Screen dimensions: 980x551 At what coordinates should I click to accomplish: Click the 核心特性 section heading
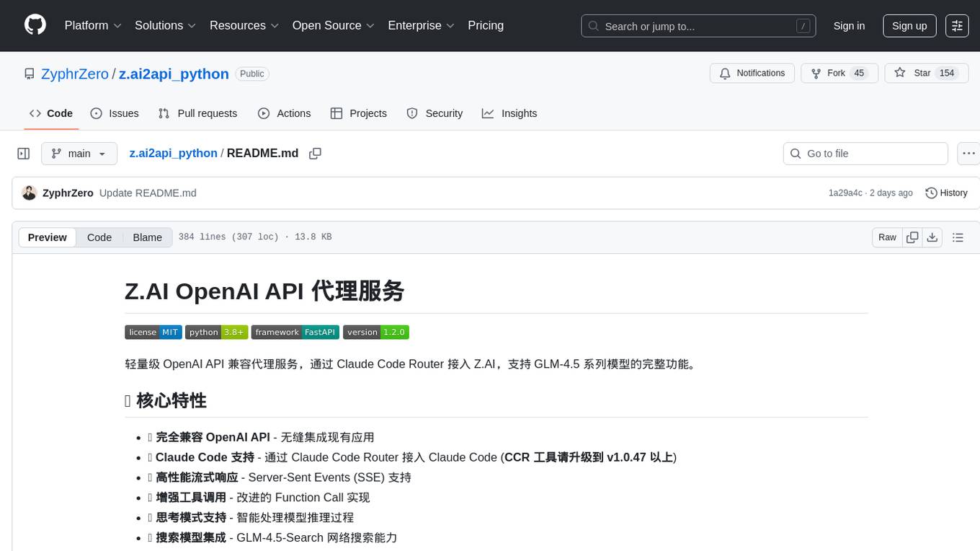point(166,400)
